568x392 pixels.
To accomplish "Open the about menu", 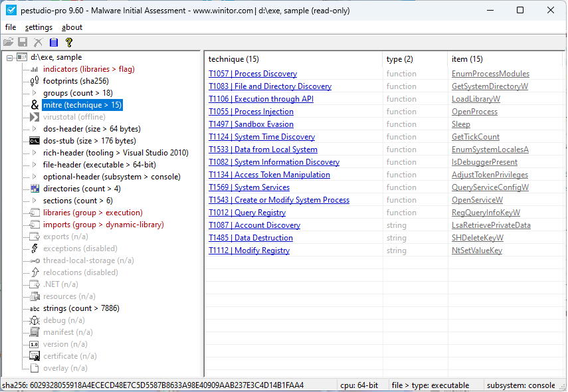I will point(70,27).
